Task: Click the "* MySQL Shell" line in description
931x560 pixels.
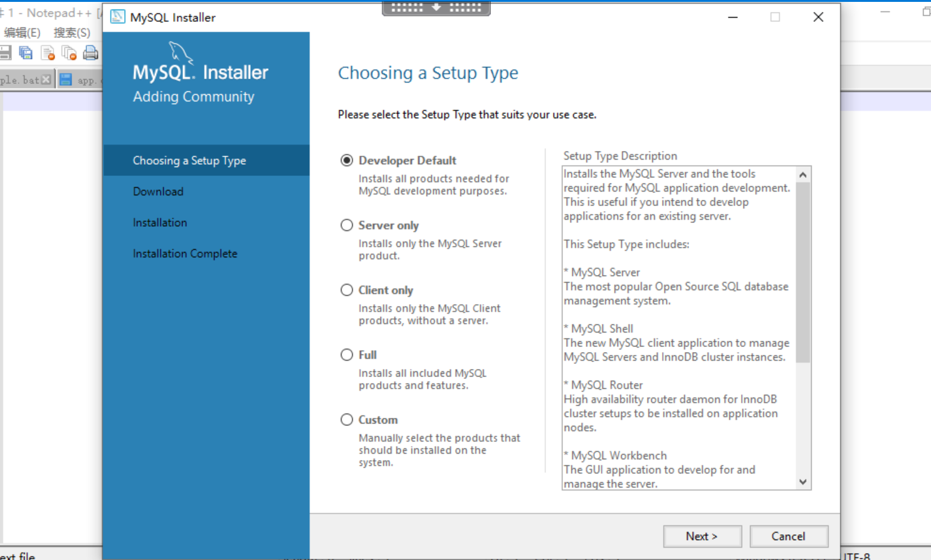Action: 599,329
